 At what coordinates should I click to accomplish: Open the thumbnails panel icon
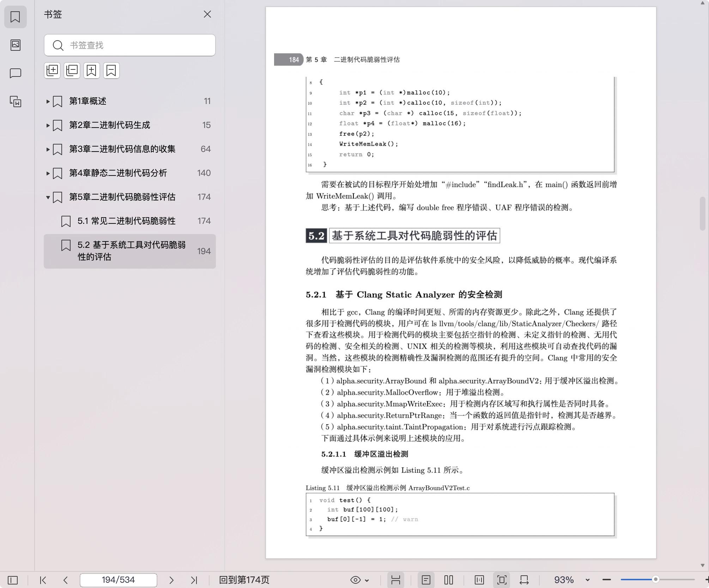[15, 45]
